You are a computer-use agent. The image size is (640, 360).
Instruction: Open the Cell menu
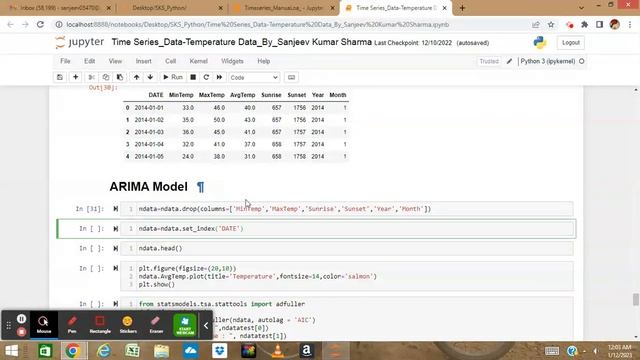click(x=171, y=61)
